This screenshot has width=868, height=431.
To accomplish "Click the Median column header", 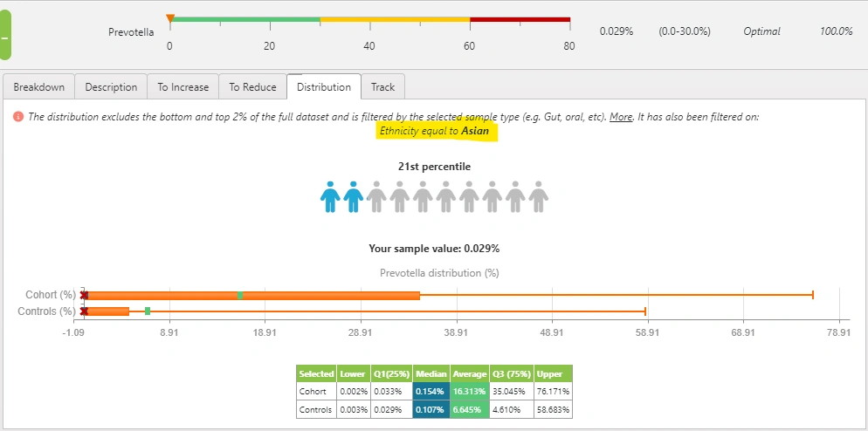I will 431,374.
